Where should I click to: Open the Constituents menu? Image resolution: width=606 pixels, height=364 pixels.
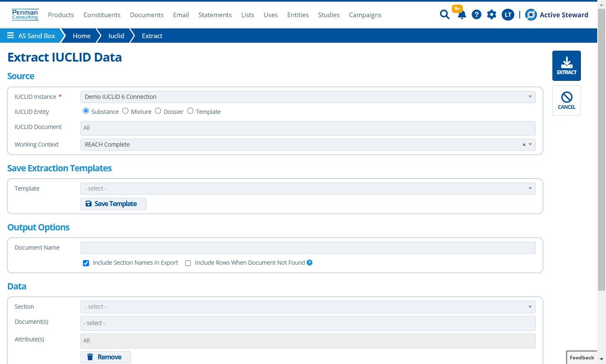102,15
